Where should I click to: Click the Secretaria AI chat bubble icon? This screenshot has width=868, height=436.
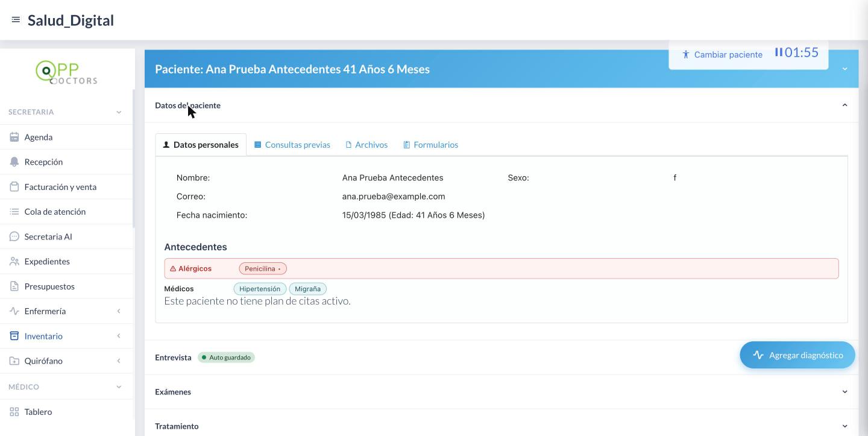click(x=14, y=236)
